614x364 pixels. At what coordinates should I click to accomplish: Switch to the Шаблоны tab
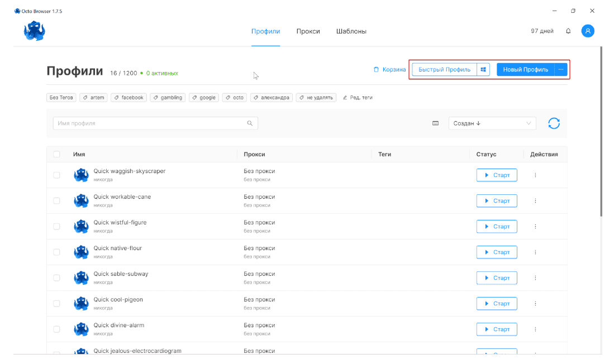pos(351,31)
